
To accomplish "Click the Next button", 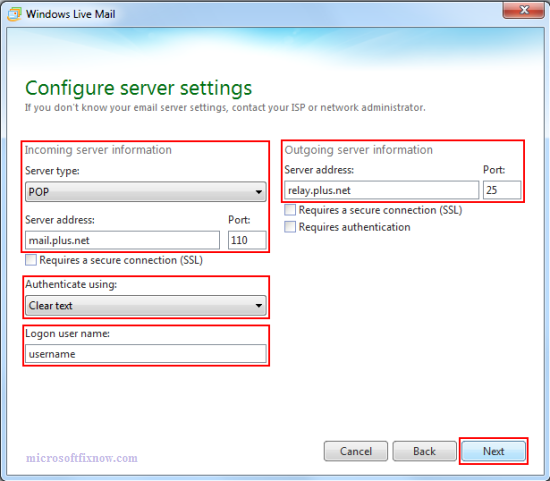I will (494, 451).
